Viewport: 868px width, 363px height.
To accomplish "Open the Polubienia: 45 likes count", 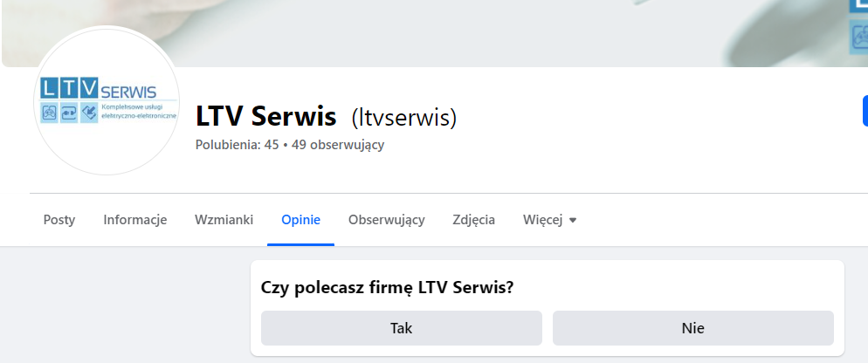I will pos(237,145).
